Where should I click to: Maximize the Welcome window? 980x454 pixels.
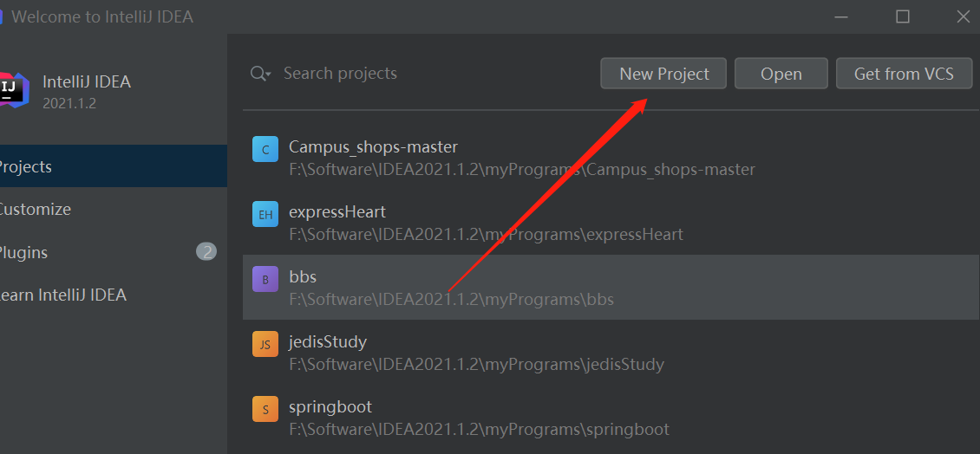click(x=903, y=16)
